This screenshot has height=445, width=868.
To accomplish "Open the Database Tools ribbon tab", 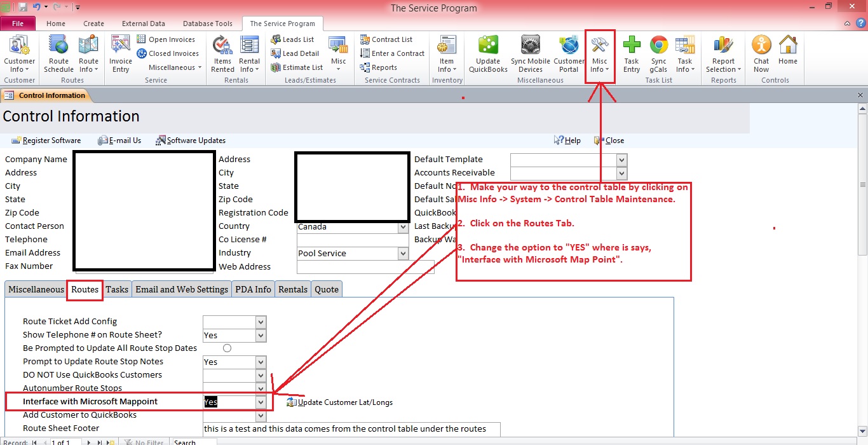I will click(207, 24).
